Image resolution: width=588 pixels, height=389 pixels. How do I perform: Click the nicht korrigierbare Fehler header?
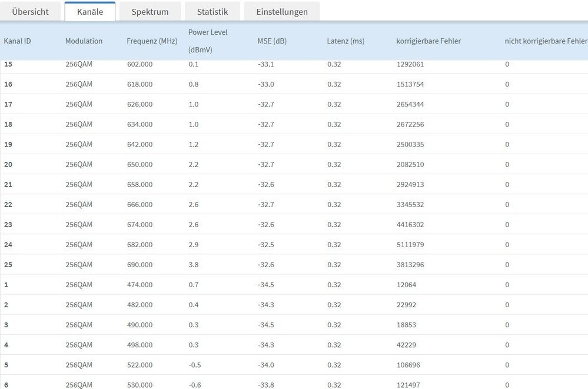(546, 41)
